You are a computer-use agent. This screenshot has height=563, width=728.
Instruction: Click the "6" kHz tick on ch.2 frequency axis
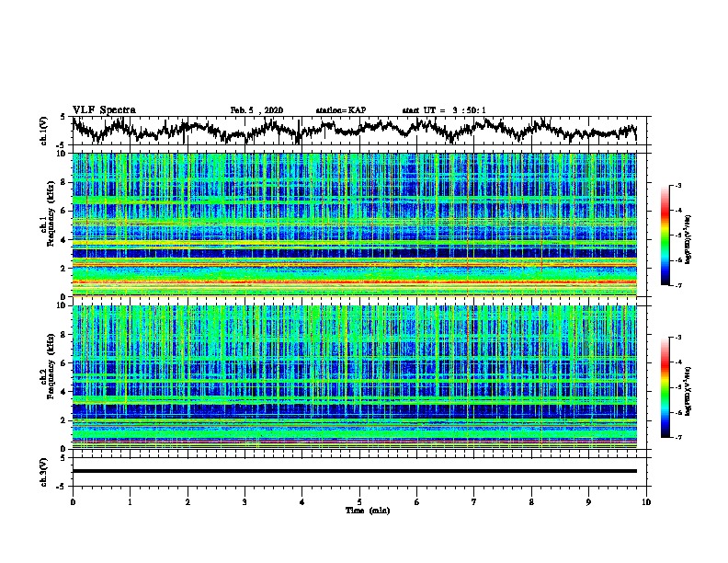63,362
